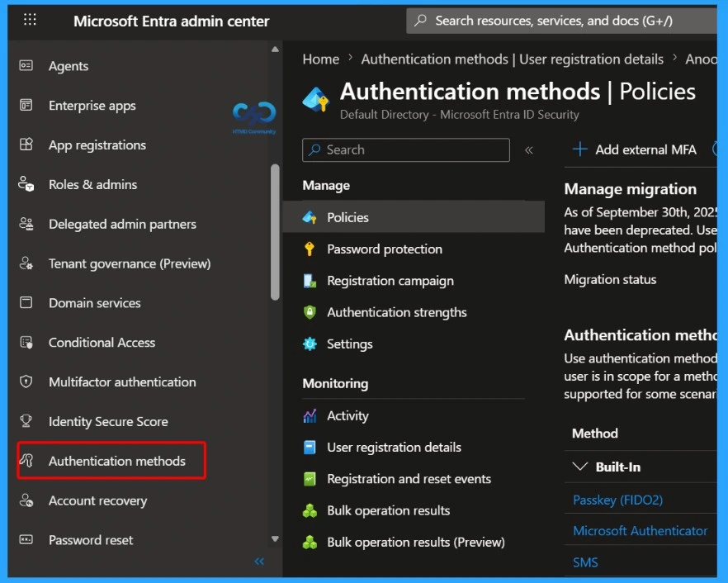The image size is (728, 583).
Task: Click the Bulk operation results icon
Action: [x=310, y=510]
